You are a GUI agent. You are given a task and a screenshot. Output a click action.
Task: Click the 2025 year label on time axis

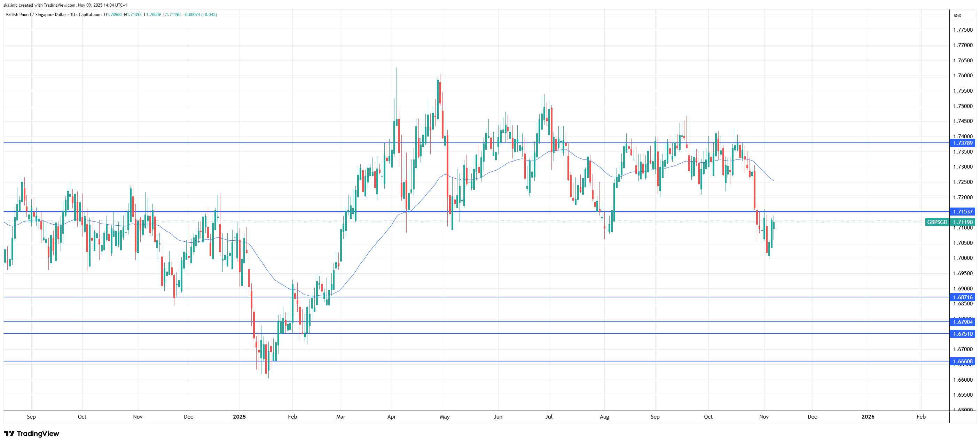click(x=239, y=417)
